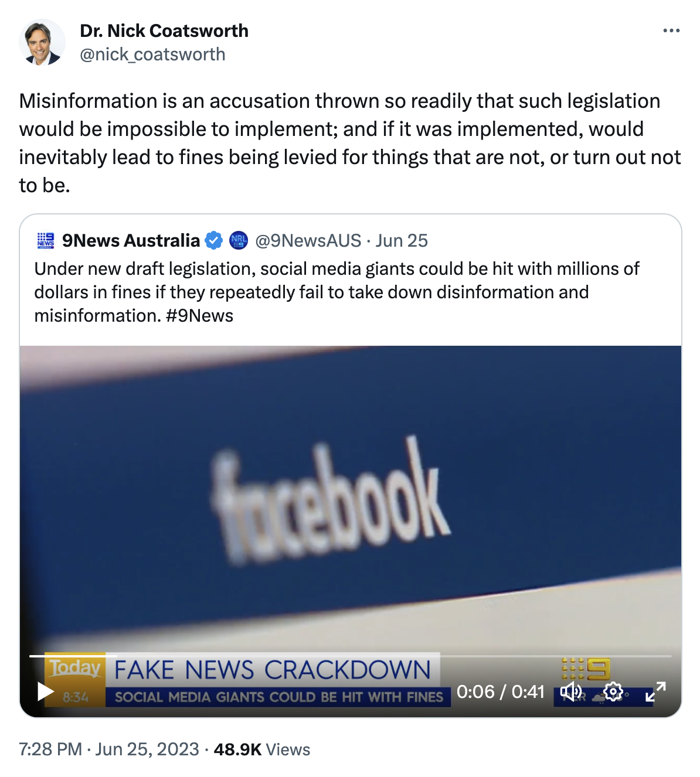This screenshot has width=700, height=777.
Task: Open Dr. Nick Coatsworth display name
Action: [164, 30]
